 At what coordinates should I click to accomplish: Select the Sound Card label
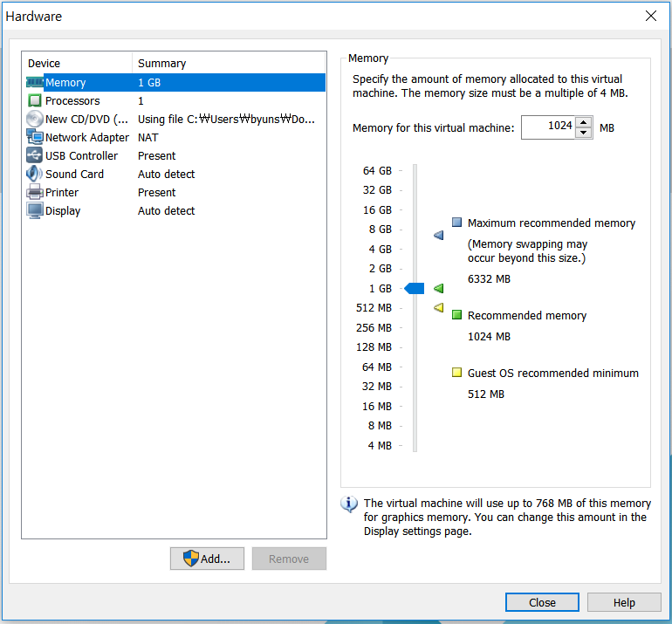coord(74,174)
